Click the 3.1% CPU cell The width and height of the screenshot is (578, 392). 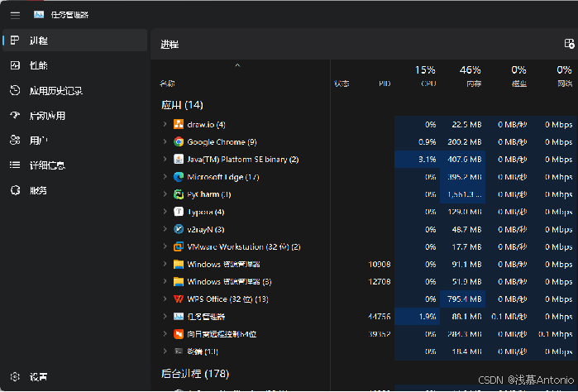[418, 160]
